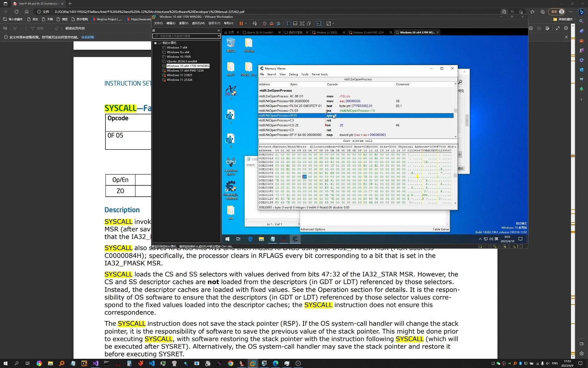Switch VMware to Unity mode
This screenshot has height=368, width=588.
point(309,24)
